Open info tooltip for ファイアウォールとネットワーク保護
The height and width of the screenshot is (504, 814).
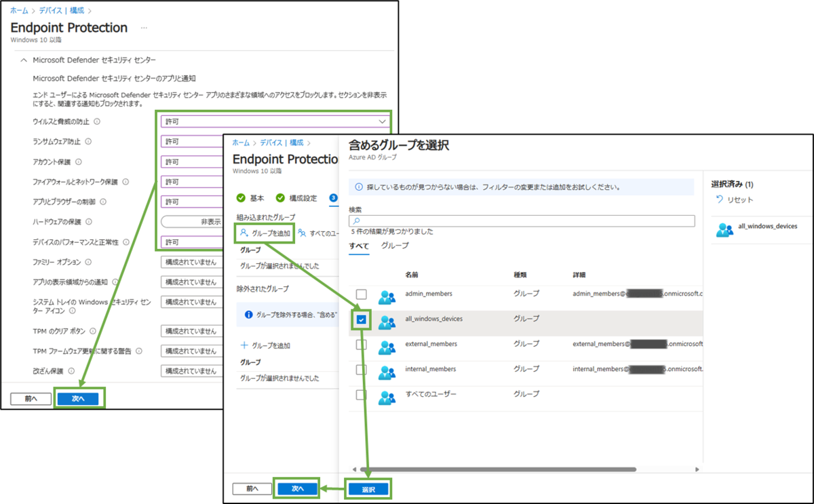[125, 182]
